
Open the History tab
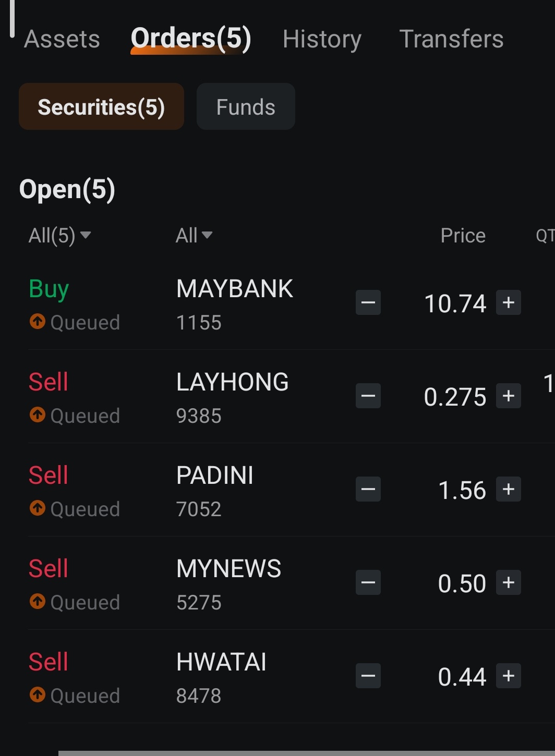[x=322, y=39]
